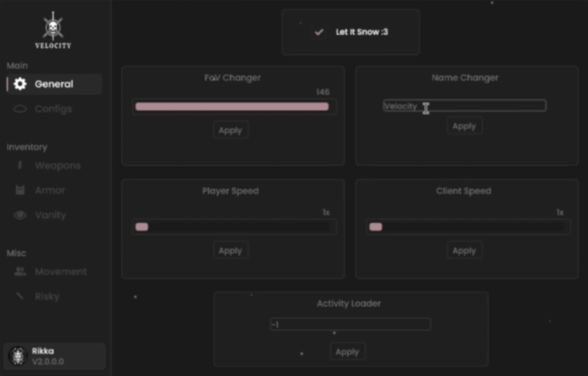Focus the Name Changer text field
The width and height of the screenshot is (588, 376).
point(464,106)
